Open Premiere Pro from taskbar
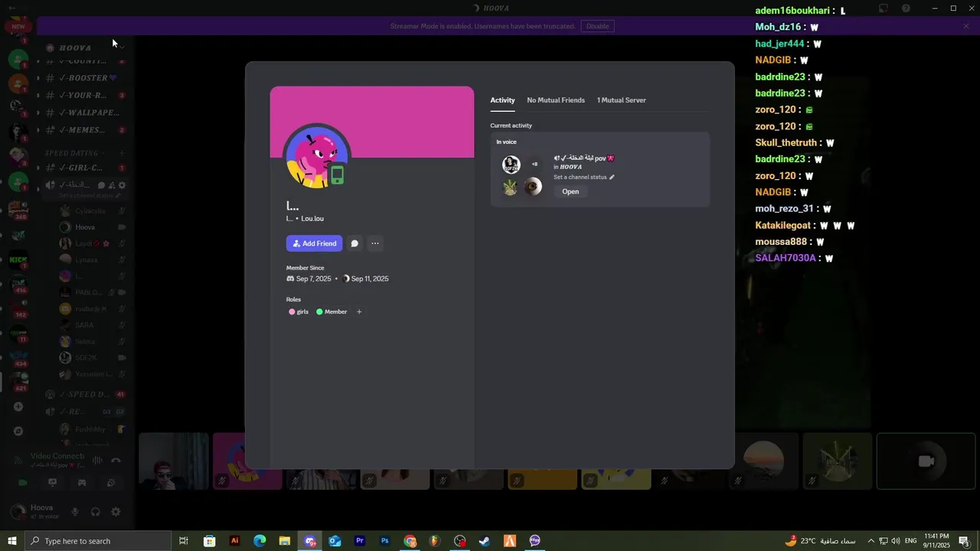Image resolution: width=980 pixels, height=551 pixels. 360,541
